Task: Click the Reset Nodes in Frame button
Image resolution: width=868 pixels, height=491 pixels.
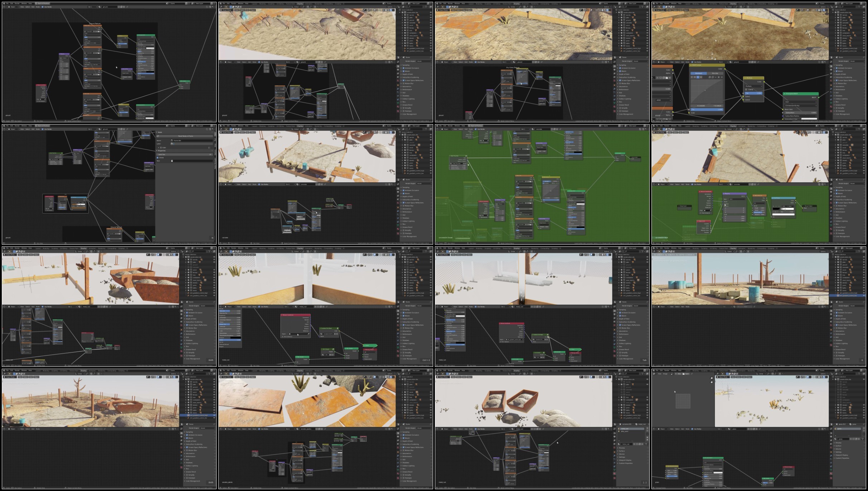Action: tap(185, 136)
